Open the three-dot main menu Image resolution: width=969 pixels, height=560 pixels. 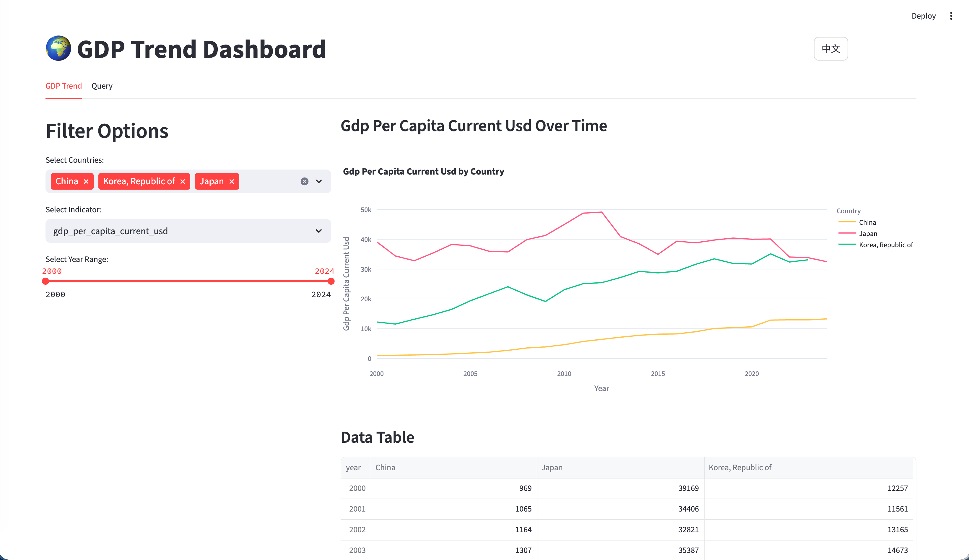pyautogui.click(x=951, y=16)
